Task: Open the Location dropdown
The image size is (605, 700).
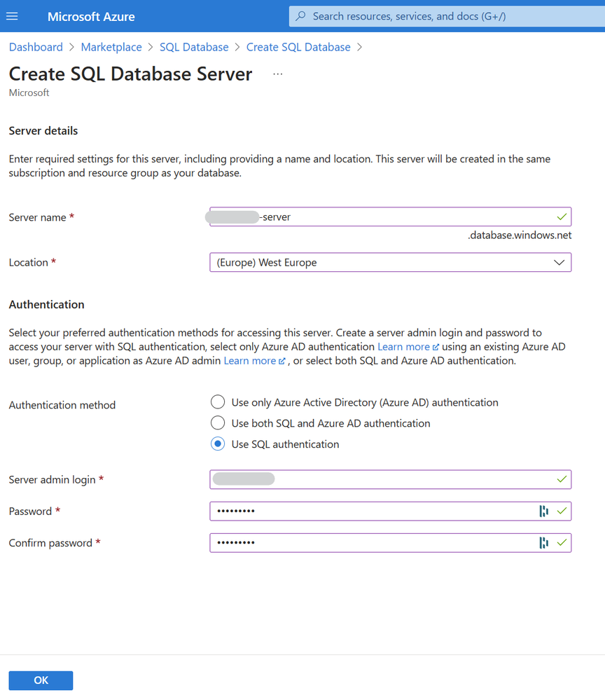Action: [391, 263]
